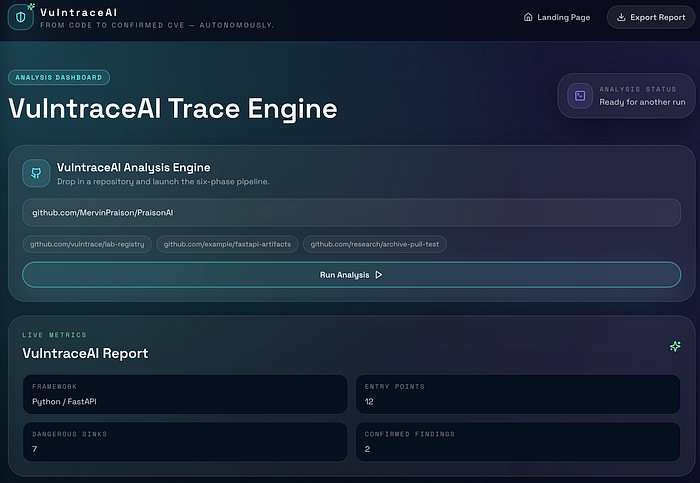The width and height of the screenshot is (700, 483).
Task: Select the github.com/example/fastapi-artifacts suggestion chip
Action: (x=227, y=244)
